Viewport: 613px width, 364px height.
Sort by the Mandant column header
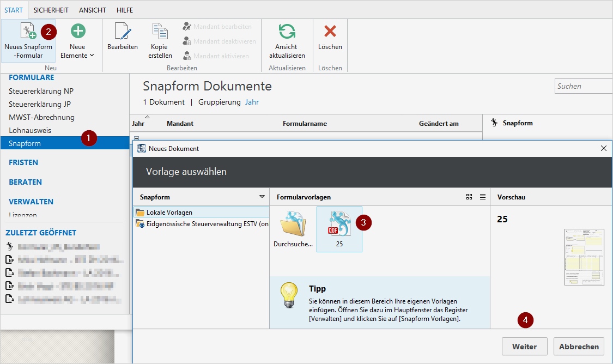tap(180, 124)
